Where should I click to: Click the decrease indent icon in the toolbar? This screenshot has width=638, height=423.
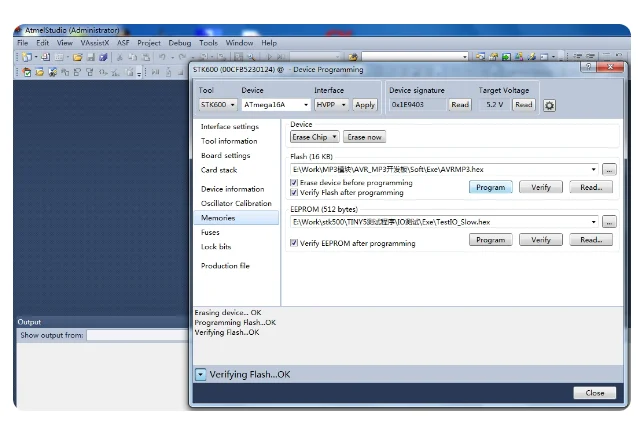tap(578, 56)
